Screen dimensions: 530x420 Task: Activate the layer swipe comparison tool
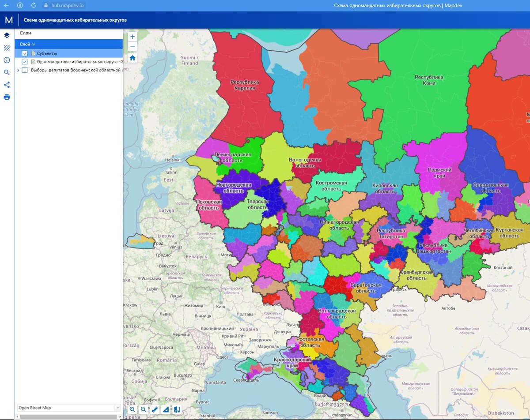176,409
